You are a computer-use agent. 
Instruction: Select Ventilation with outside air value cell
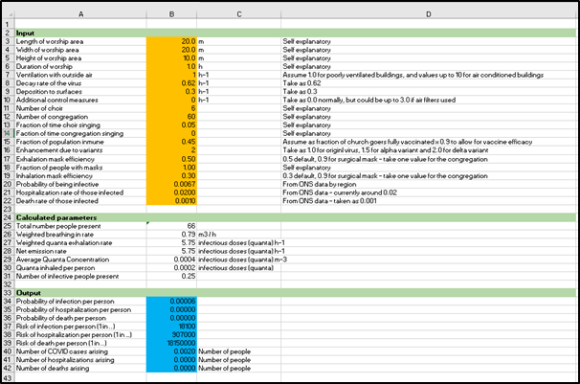point(172,75)
